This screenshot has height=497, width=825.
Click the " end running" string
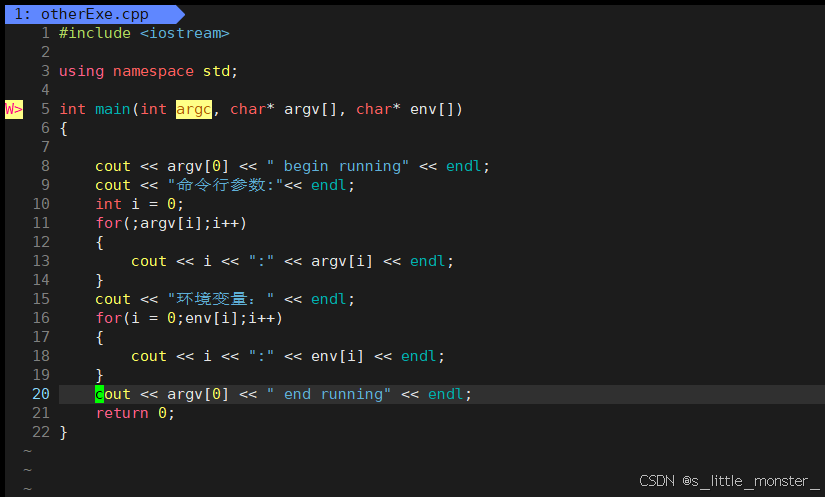pos(329,394)
